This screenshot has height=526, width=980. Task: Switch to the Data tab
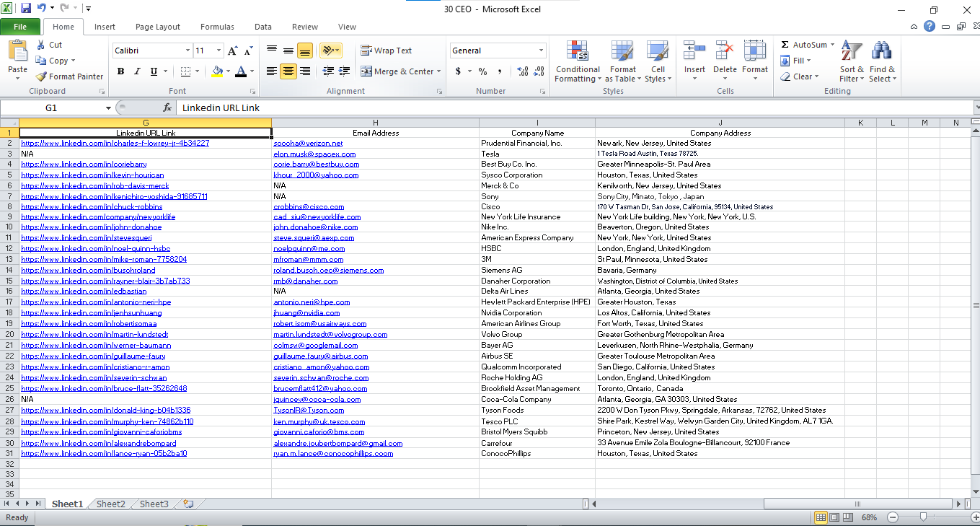tap(263, 27)
